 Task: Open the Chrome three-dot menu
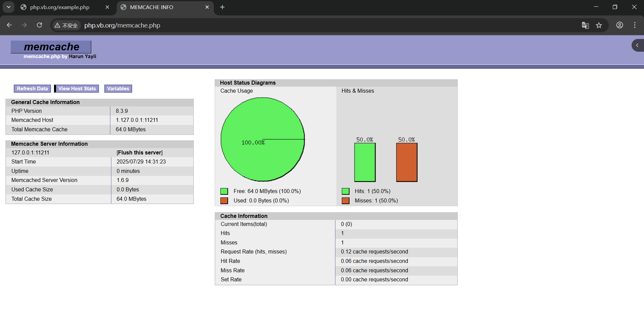635,25
